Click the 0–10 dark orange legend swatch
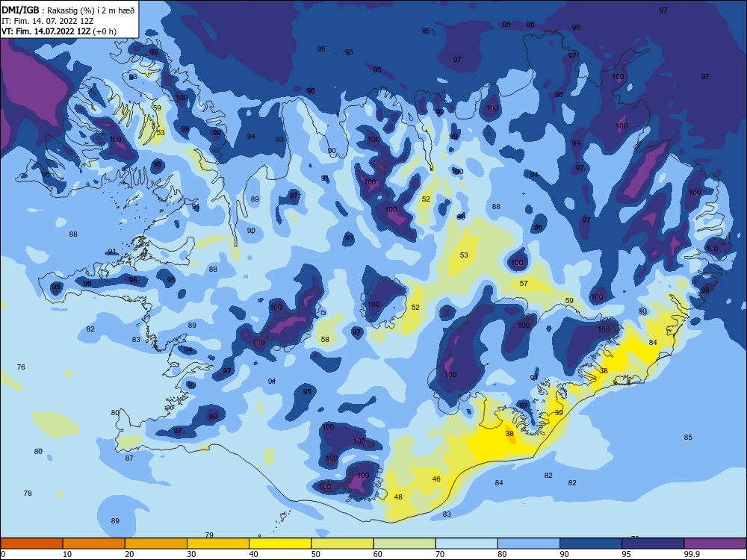The height and width of the screenshot is (560, 747). point(31,544)
